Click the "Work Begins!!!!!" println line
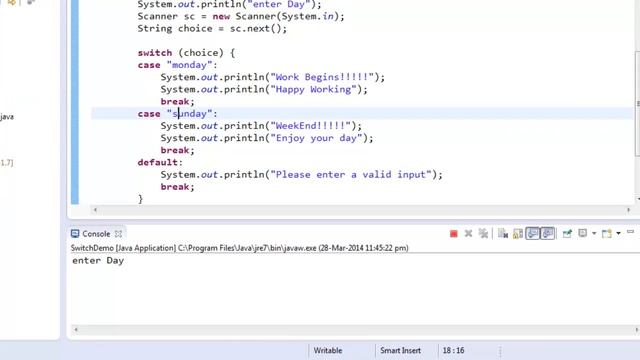This screenshot has width=640, height=360. (x=272, y=77)
